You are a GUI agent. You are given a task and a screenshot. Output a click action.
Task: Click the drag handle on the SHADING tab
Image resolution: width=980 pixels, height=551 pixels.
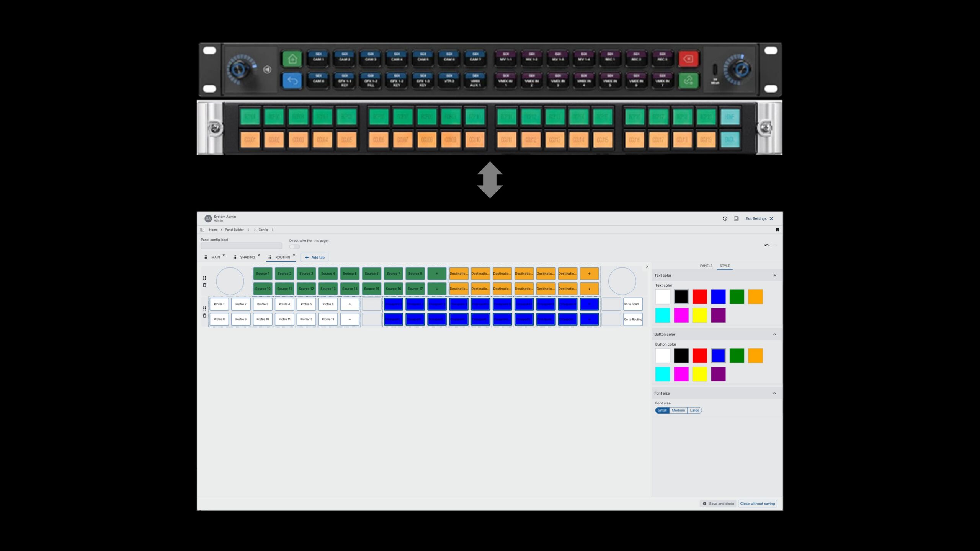coord(235,257)
